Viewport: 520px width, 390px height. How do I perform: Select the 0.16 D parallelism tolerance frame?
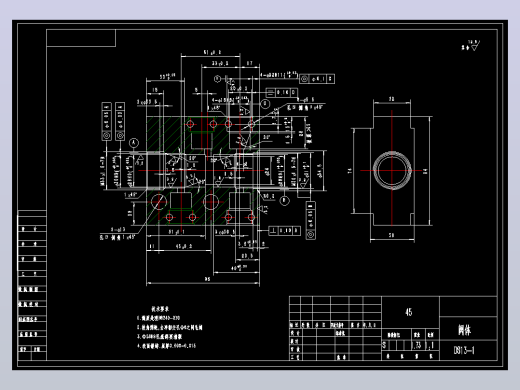tap(282, 92)
